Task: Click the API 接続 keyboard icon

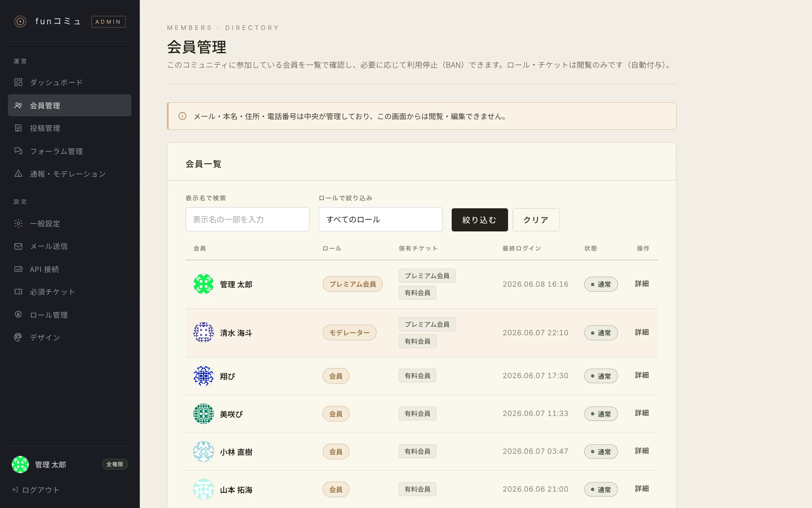Action: (18, 269)
